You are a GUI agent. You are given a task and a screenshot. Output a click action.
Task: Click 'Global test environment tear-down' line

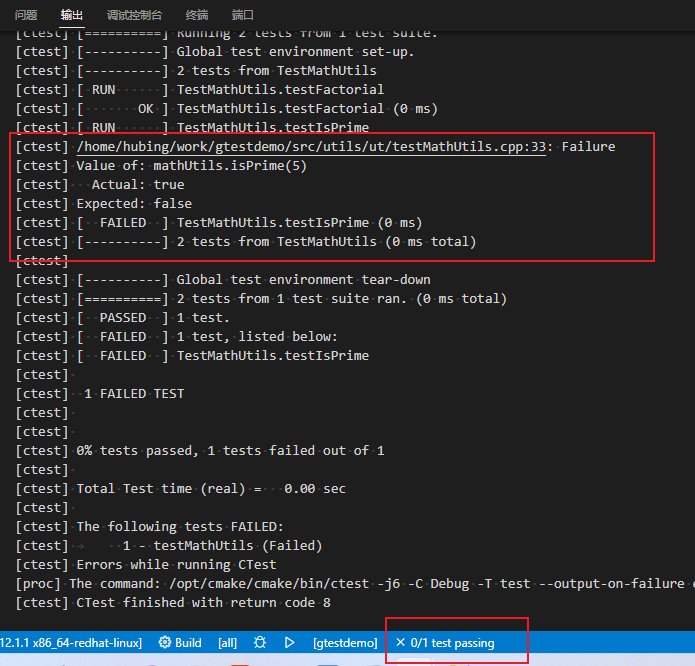click(x=223, y=280)
